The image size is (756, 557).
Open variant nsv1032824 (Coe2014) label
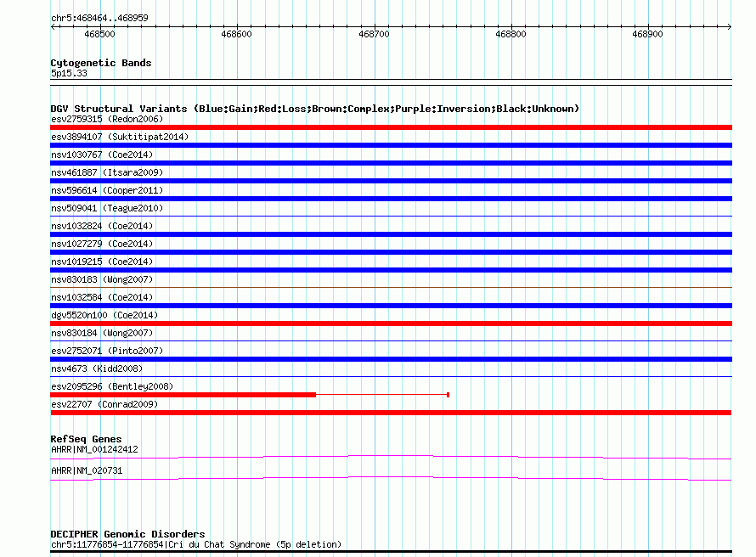point(102,226)
